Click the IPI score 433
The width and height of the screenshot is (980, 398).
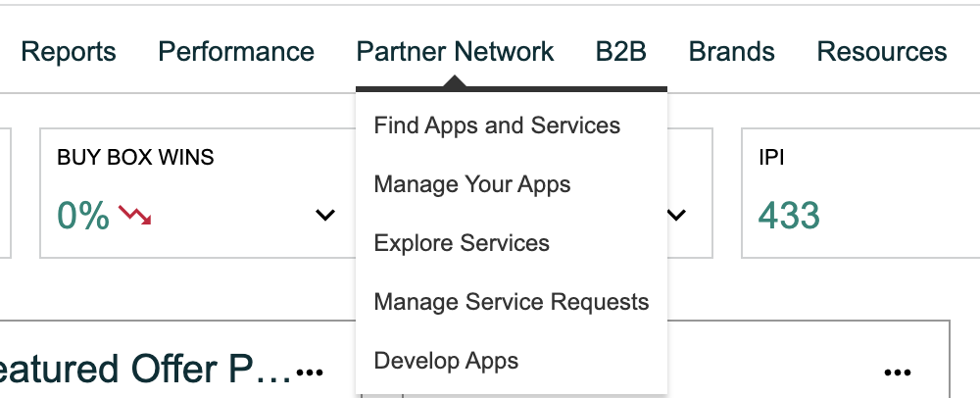[790, 215]
